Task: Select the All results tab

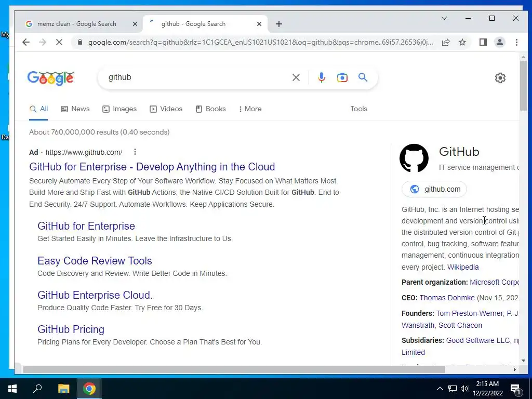Action: (x=38, y=109)
